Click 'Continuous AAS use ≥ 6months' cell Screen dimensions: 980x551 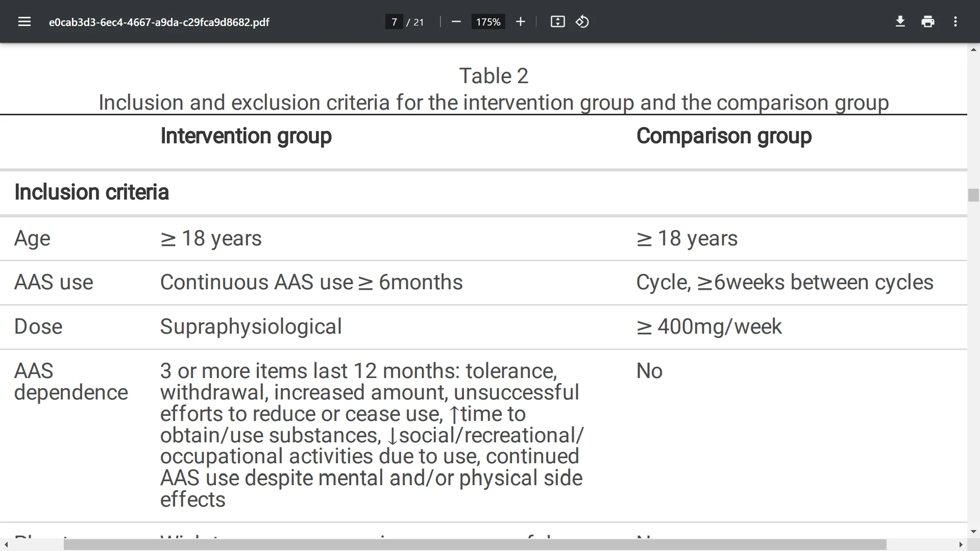[311, 283]
